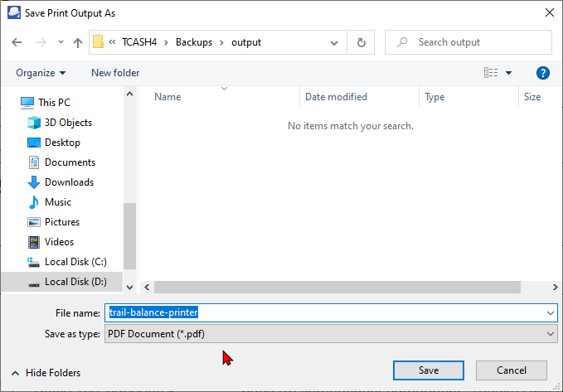This screenshot has height=392, width=563.
Task: Open the Help question mark icon
Action: pos(543,73)
